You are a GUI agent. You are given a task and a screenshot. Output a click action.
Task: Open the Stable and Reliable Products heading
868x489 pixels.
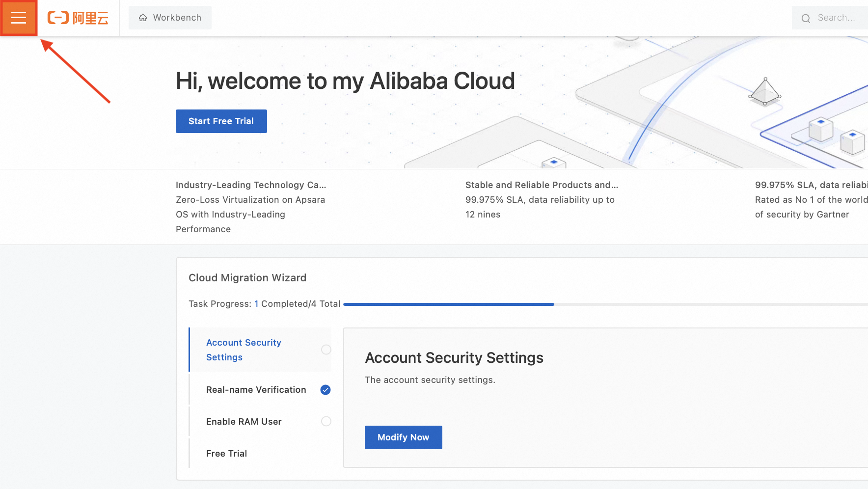coord(542,185)
